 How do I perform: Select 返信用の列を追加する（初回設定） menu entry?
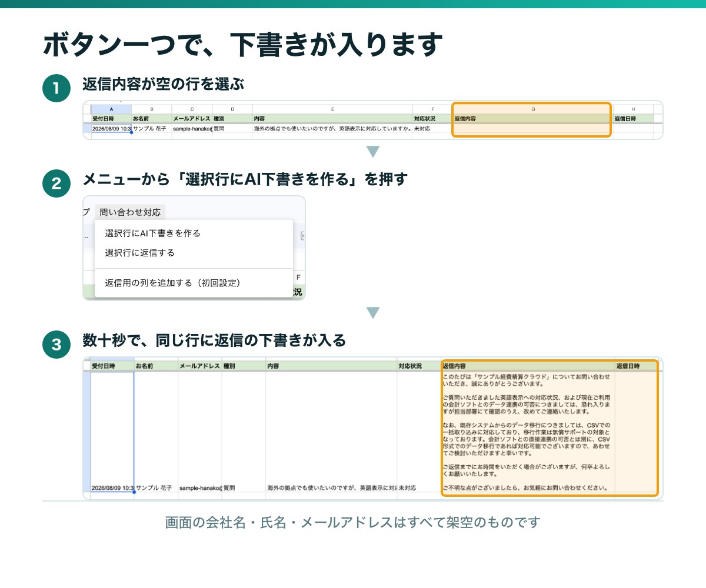click(194, 283)
